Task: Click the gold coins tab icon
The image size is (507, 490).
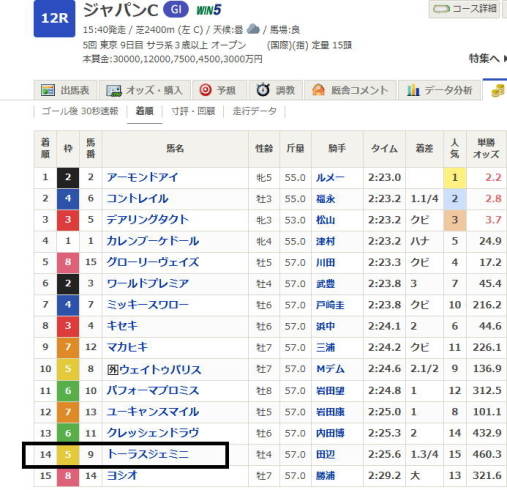Action: (x=499, y=91)
